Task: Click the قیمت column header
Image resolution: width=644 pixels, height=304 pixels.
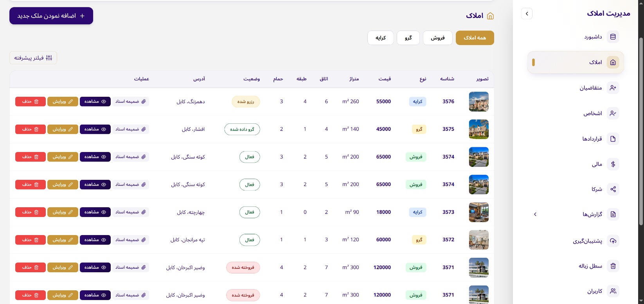Action: pos(385,79)
